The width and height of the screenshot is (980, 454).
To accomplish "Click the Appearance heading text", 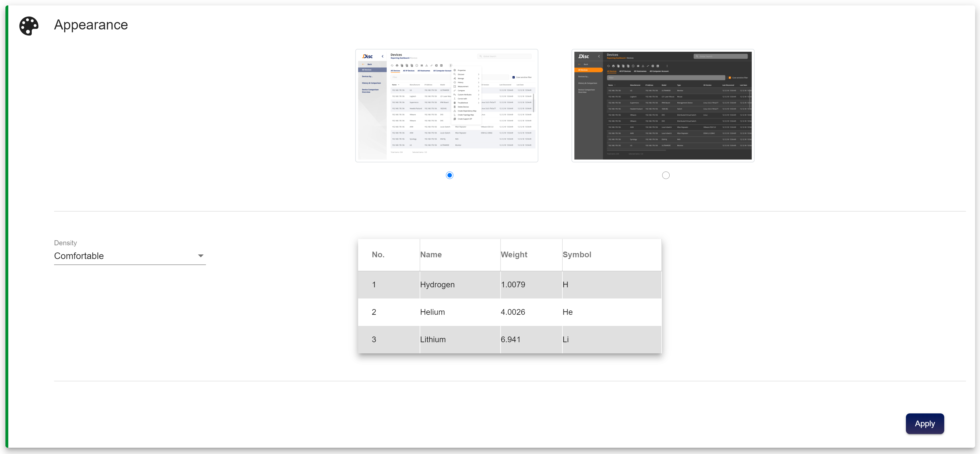I will (x=91, y=25).
